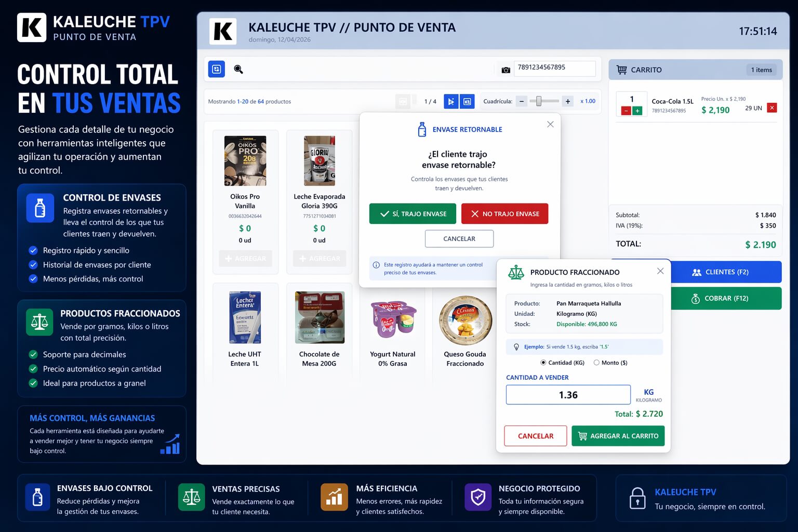Click the bottle icon beside Control de Envases

coord(40,208)
